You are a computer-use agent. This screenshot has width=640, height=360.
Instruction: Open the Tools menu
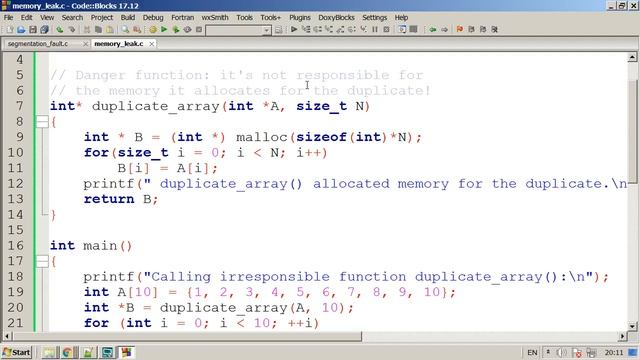tap(244, 18)
